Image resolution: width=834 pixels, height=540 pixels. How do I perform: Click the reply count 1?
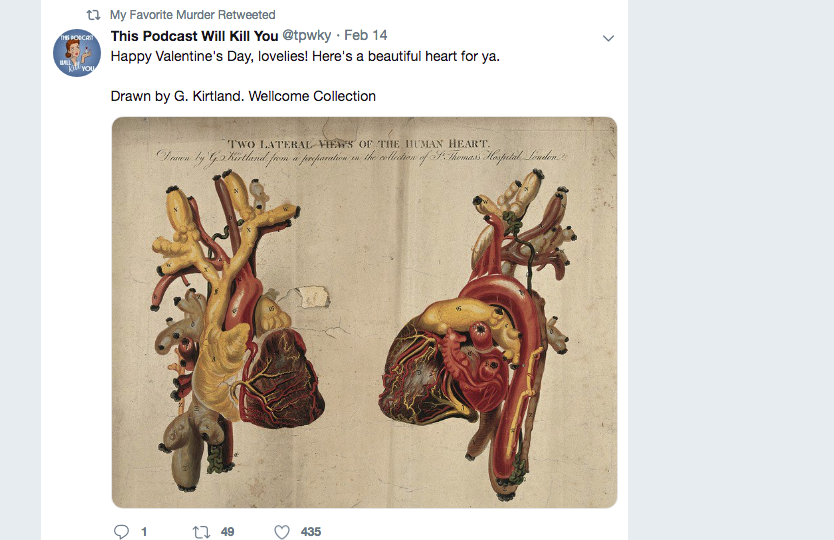[144, 532]
